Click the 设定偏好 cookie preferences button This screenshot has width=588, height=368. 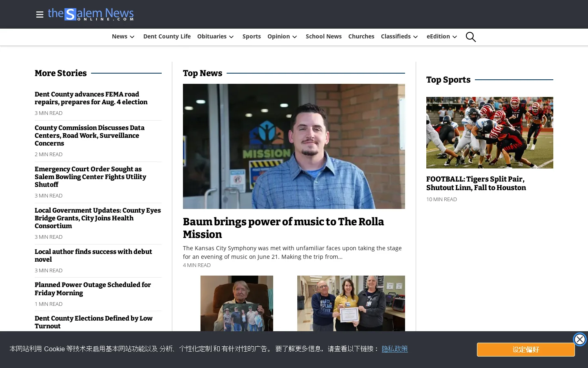526,350
